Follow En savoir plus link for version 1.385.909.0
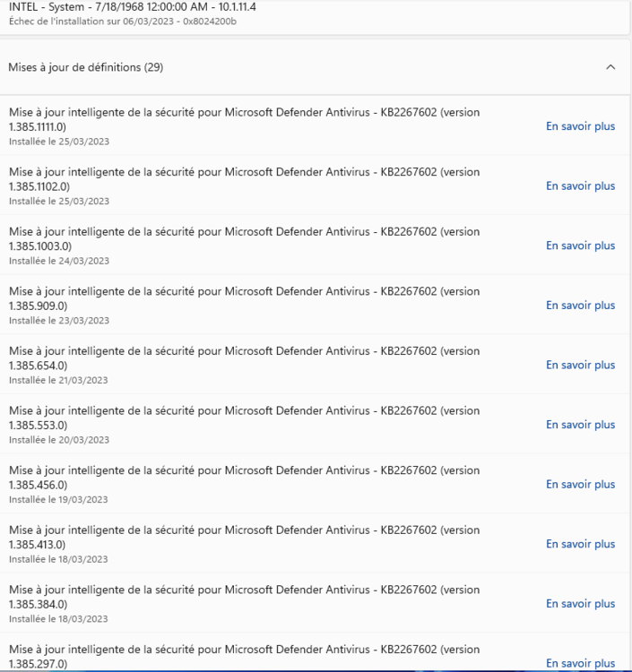The height and width of the screenshot is (672, 632). coord(580,306)
